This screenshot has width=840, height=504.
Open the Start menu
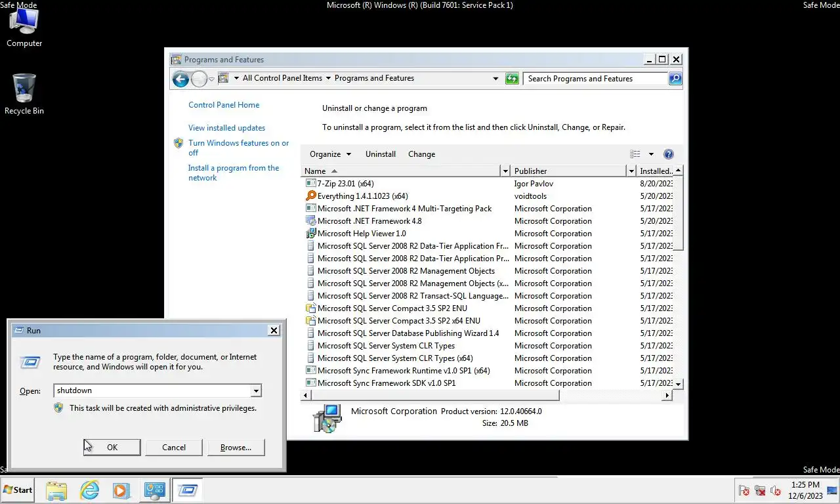[x=18, y=490]
